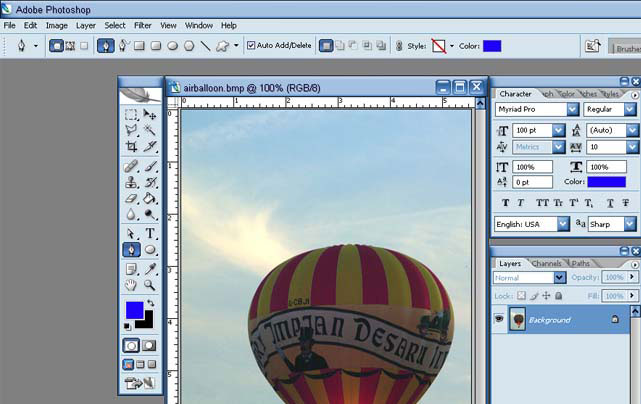Toggle Faux Italic in Character panel

coord(520,202)
